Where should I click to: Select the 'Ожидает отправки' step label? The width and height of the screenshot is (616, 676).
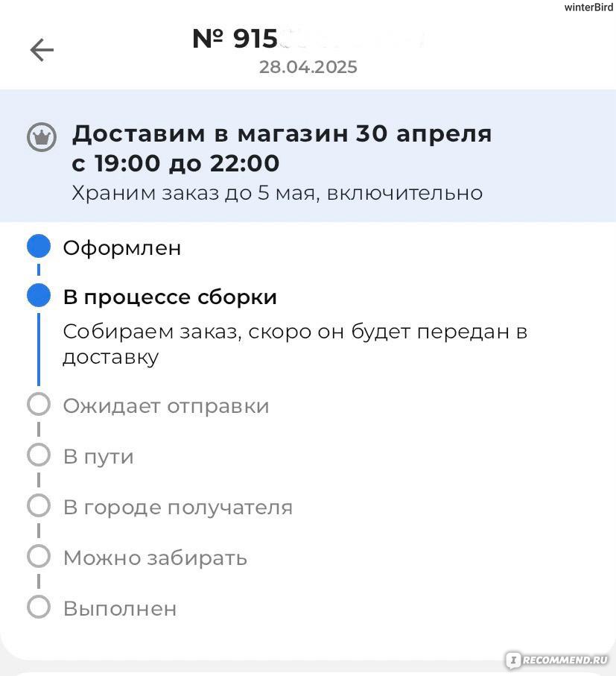point(166,405)
